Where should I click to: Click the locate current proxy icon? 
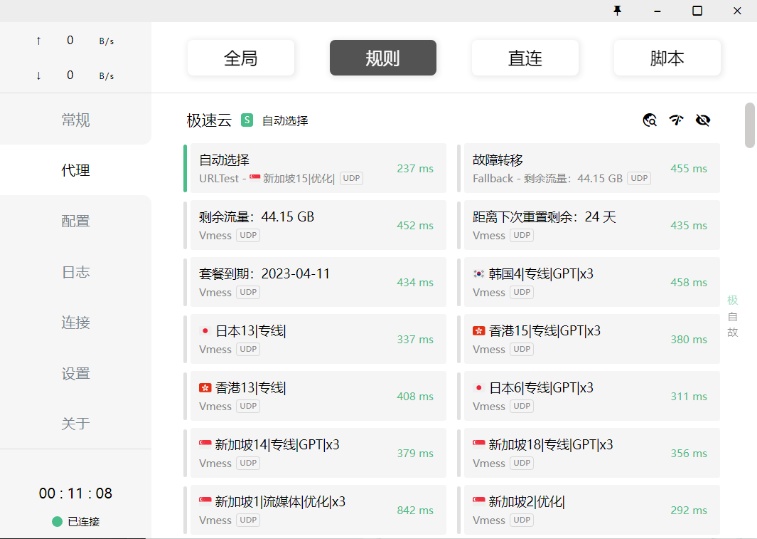coord(650,120)
